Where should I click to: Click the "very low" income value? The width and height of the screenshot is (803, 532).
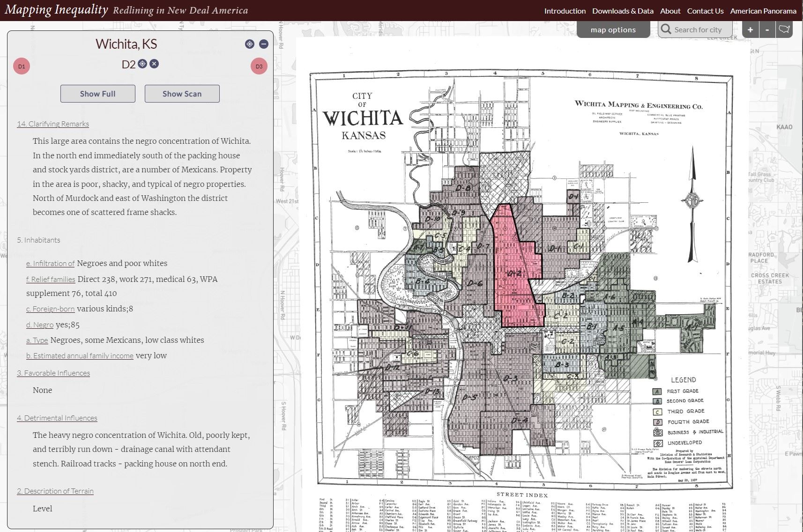(151, 355)
